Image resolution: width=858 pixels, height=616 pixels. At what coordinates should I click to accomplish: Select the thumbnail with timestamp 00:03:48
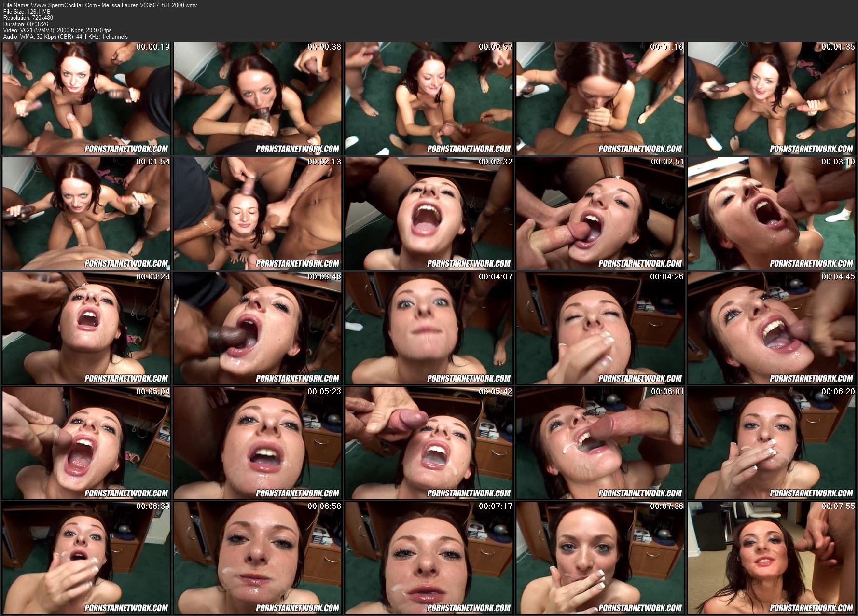[258, 328]
